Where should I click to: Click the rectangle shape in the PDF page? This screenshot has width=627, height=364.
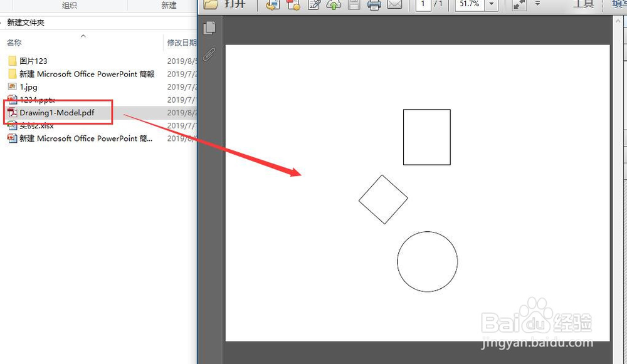coord(426,137)
